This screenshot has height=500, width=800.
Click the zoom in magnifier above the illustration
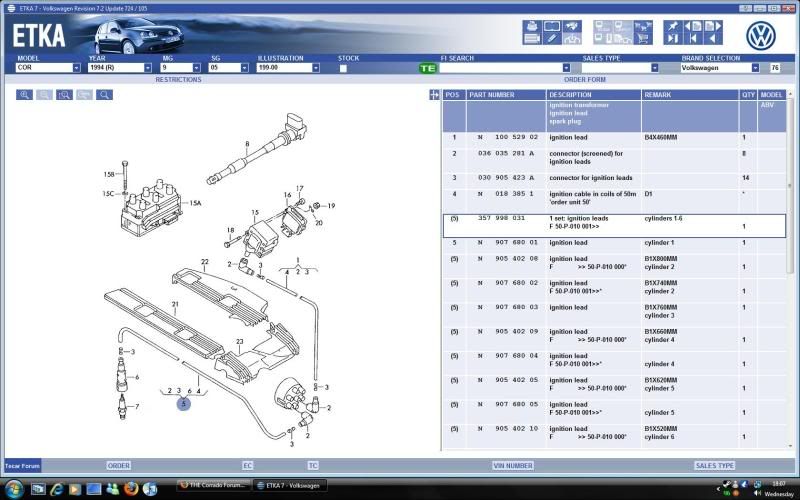pyautogui.click(x=25, y=95)
